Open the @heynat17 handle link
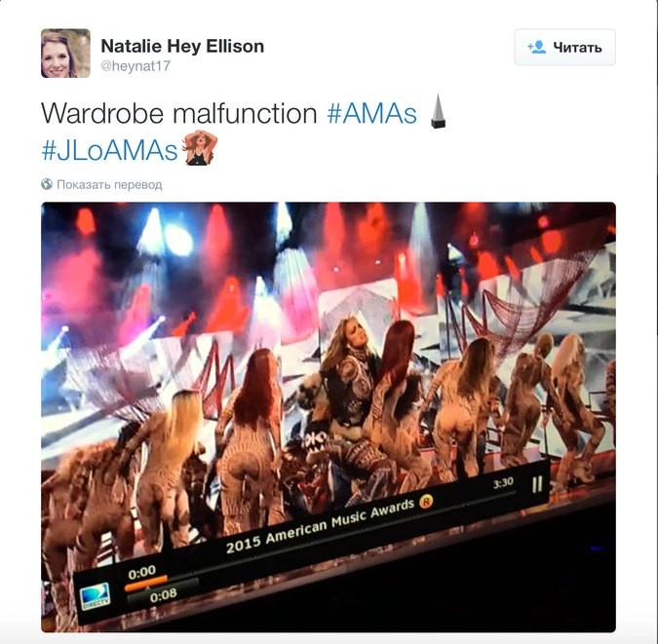This screenshot has width=658, height=644. click(135, 66)
